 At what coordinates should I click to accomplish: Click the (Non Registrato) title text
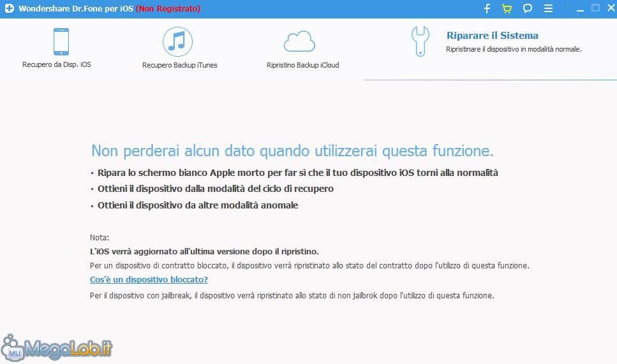tap(168, 9)
